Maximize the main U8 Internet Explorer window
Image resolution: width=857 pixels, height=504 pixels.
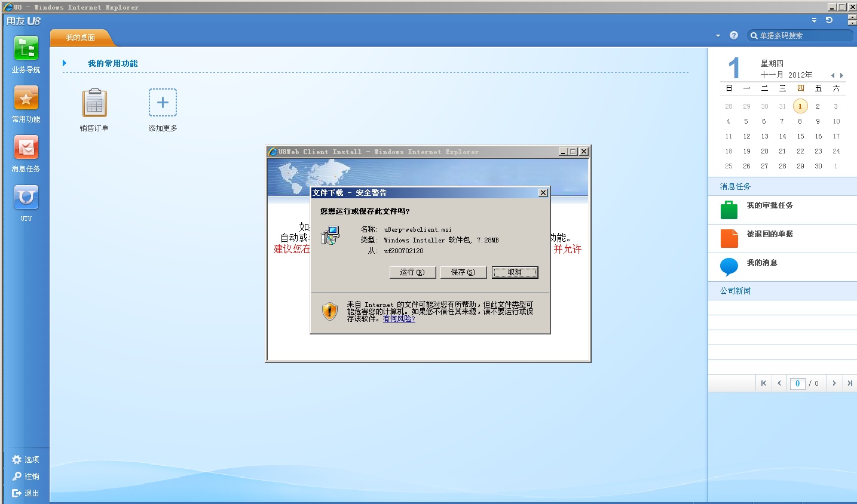pos(842,7)
